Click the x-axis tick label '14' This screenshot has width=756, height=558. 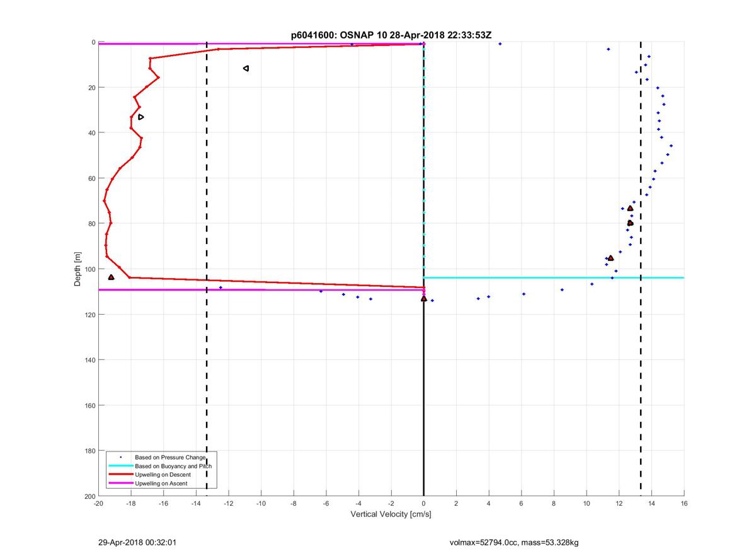pos(651,504)
